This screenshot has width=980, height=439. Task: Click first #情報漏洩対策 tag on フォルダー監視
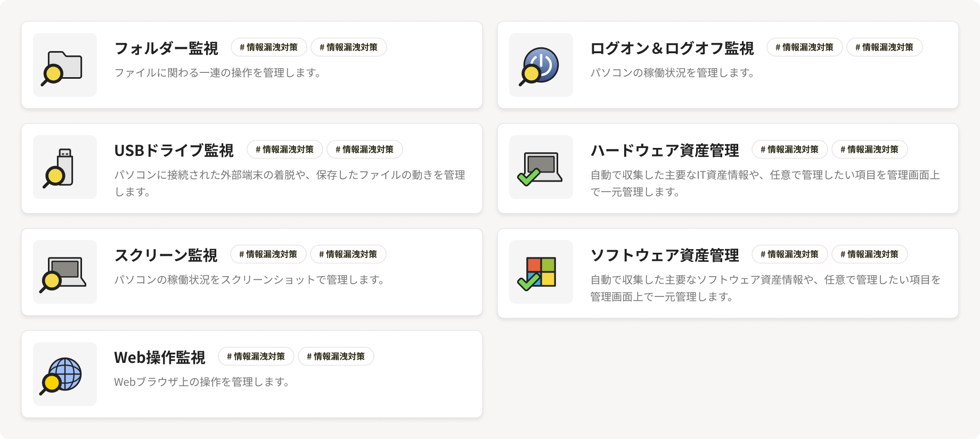coord(269,47)
